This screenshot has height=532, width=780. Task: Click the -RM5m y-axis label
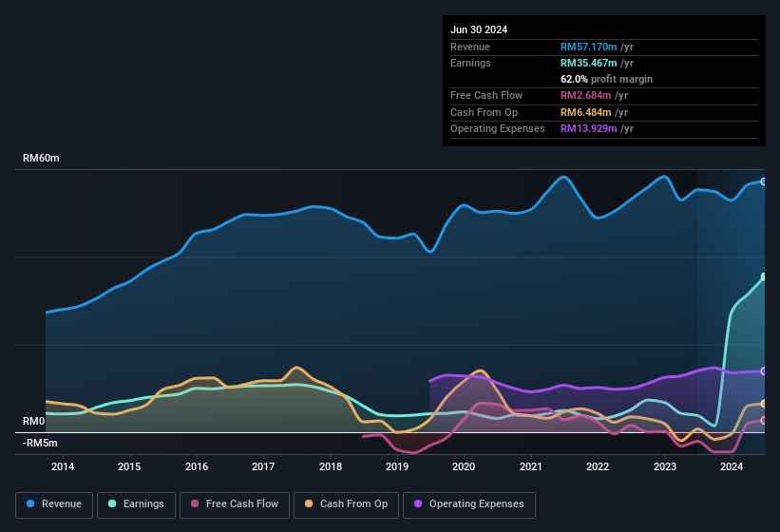40,443
